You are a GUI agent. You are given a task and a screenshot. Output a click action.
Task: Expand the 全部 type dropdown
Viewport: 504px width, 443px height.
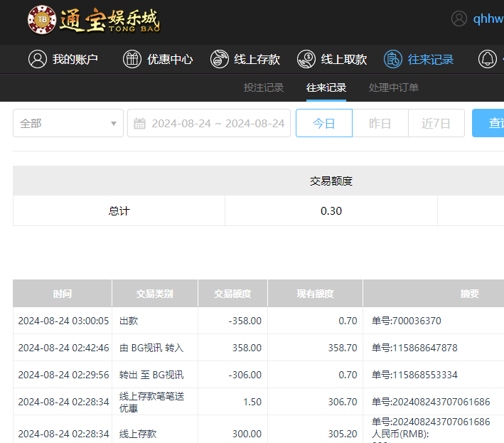pos(68,123)
